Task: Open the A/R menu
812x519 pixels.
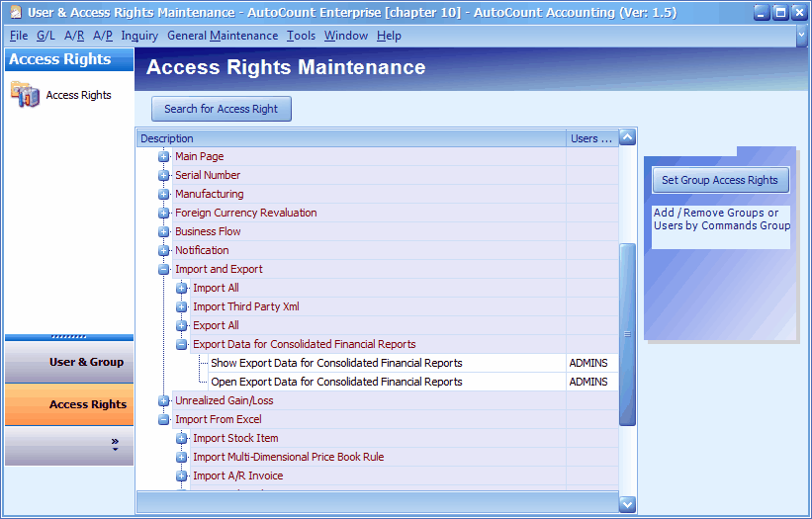Action: point(74,36)
